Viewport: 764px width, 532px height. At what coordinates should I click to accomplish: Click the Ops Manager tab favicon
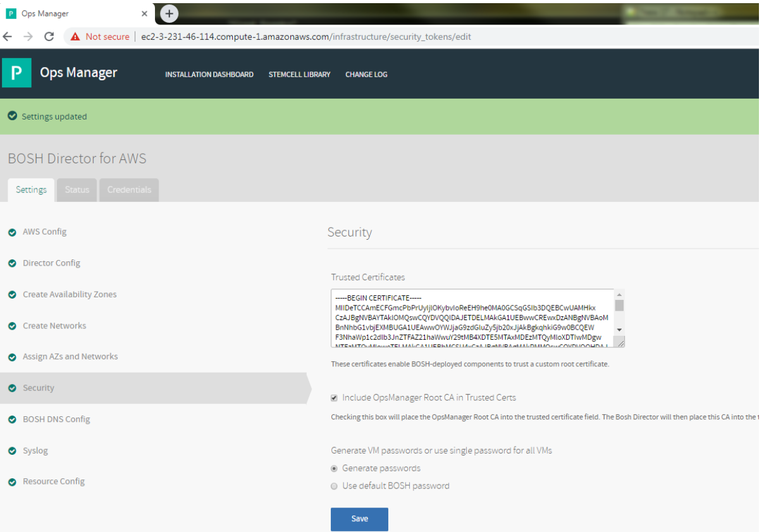tap(11, 13)
